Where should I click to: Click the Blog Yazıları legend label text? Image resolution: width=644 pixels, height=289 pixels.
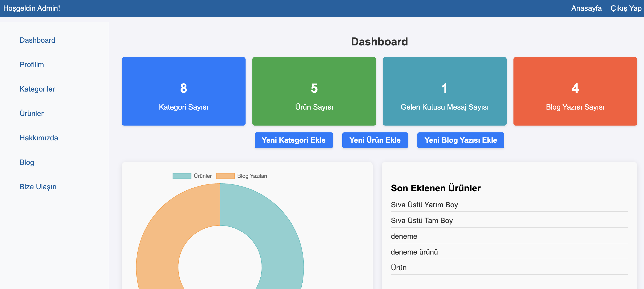click(252, 176)
